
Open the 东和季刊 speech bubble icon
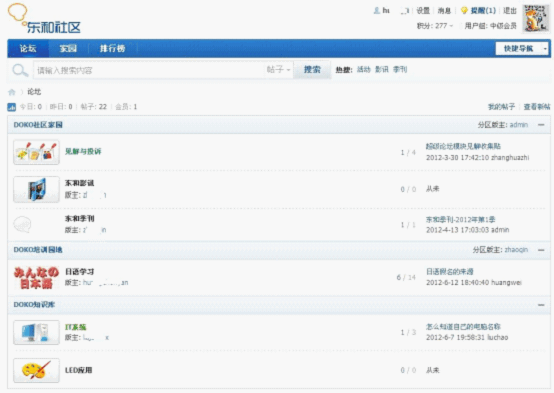pyautogui.click(x=22, y=224)
